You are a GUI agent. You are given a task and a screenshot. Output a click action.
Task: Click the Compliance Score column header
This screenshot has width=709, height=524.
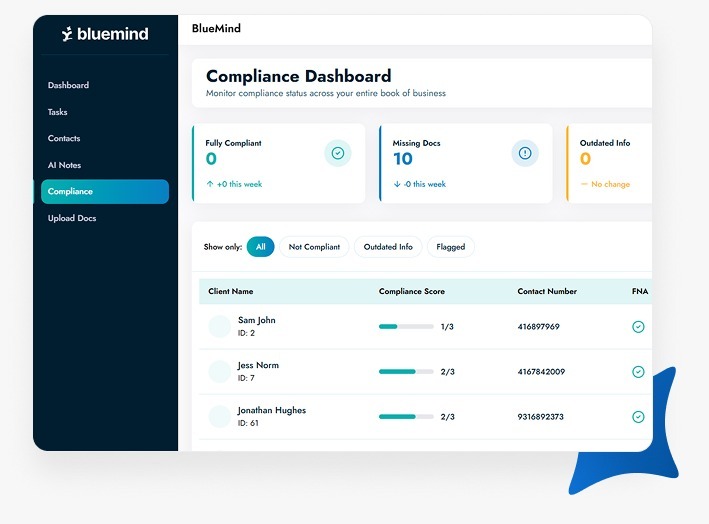pyautogui.click(x=412, y=291)
